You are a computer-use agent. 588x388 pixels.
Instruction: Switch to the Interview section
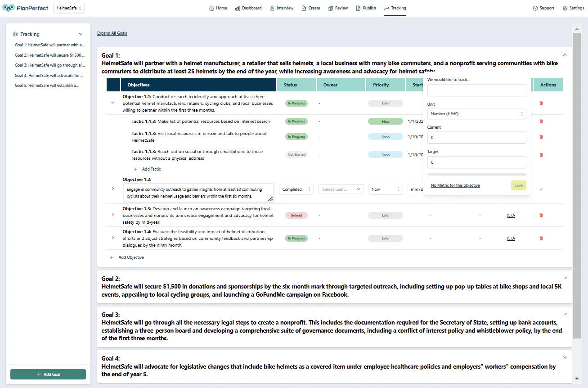click(x=282, y=8)
